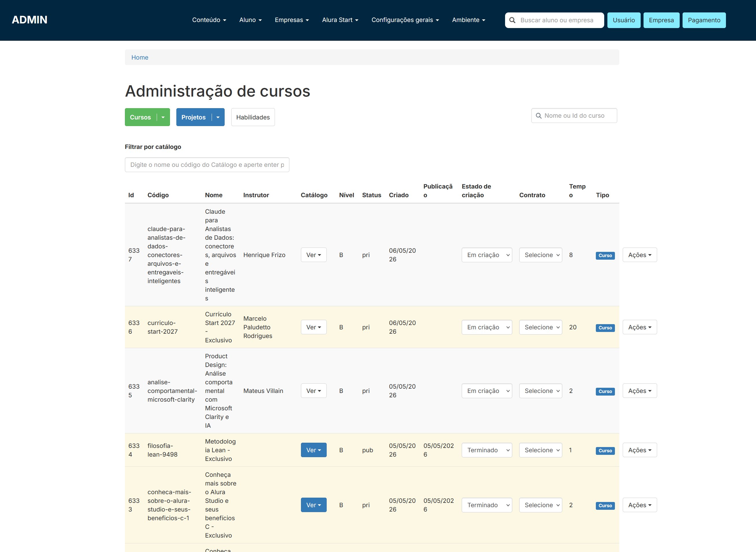Open the Conteúdo menu
Screen dimensions: 756x552
[x=209, y=20]
